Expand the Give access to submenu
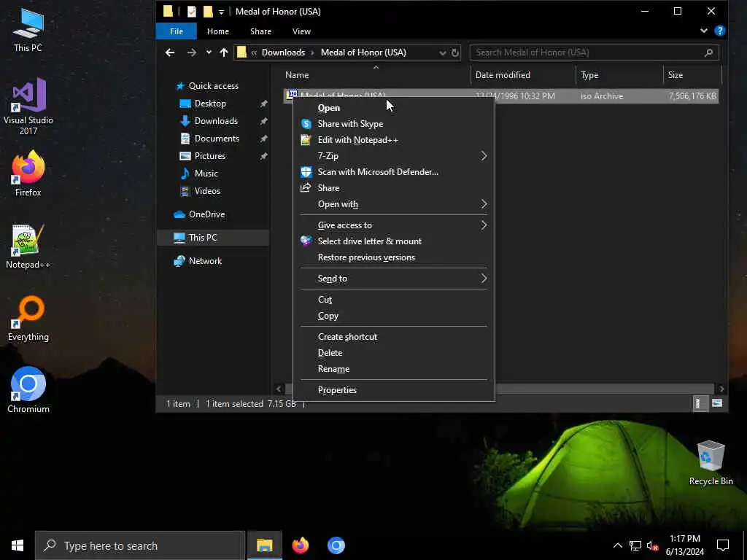This screenshot has width=747, height=560. [x=394, y=225]
